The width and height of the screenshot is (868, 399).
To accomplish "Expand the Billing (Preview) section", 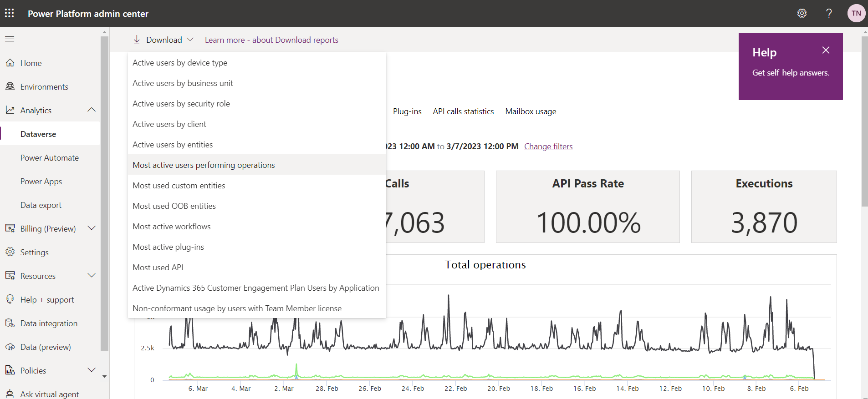I will pos(92,228).
